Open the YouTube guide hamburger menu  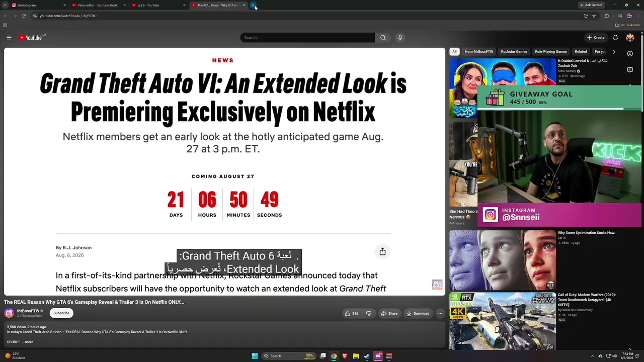9,38
